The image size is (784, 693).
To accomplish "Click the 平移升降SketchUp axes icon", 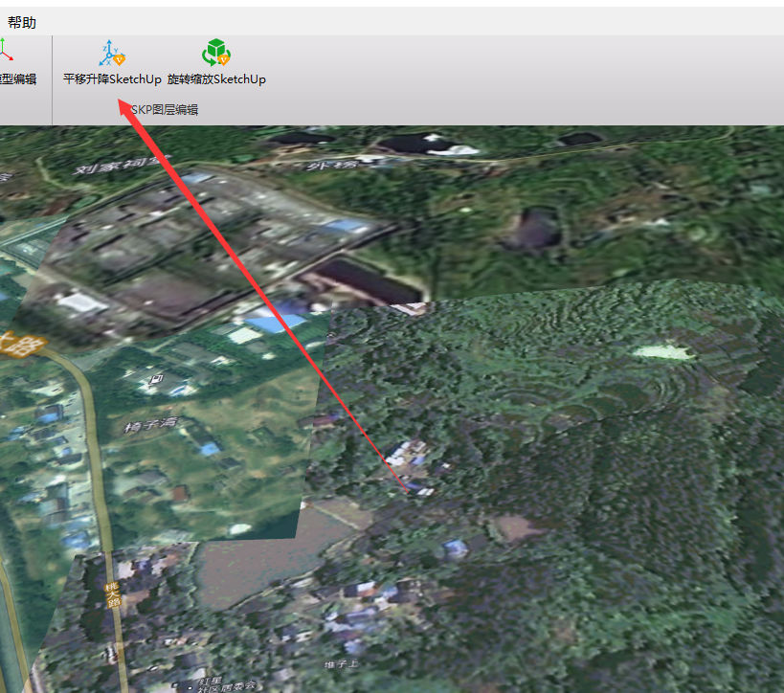I will 112,54.
